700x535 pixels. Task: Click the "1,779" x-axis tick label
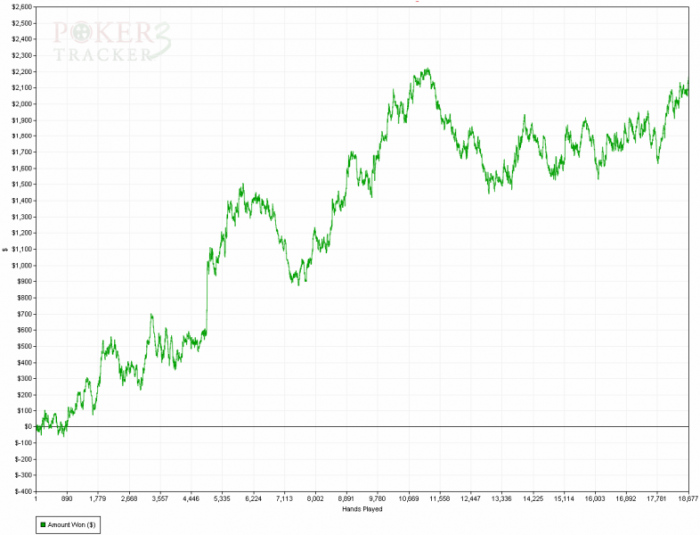98,498
